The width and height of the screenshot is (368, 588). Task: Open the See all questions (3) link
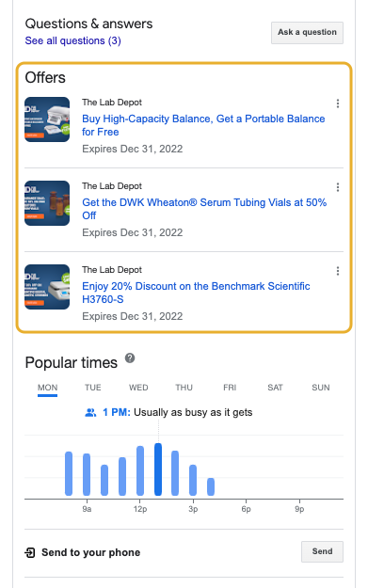click(73, 40)
